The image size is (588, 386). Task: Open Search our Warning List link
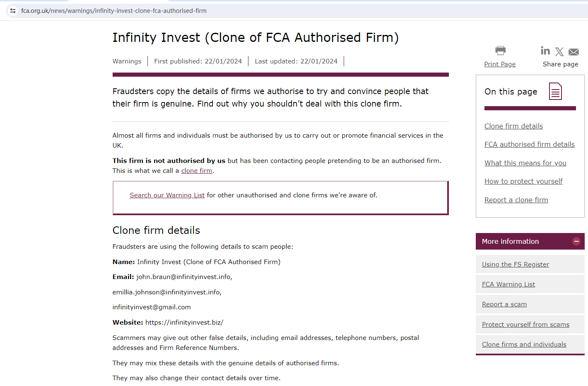click(x=167, y=195)
